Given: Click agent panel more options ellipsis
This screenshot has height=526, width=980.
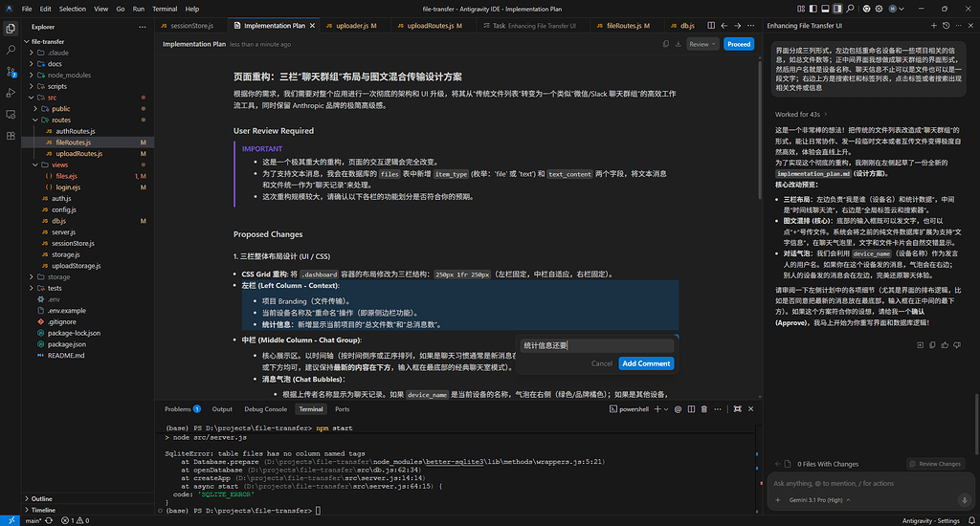Looking at the screenshot, I should coord(958,26).
